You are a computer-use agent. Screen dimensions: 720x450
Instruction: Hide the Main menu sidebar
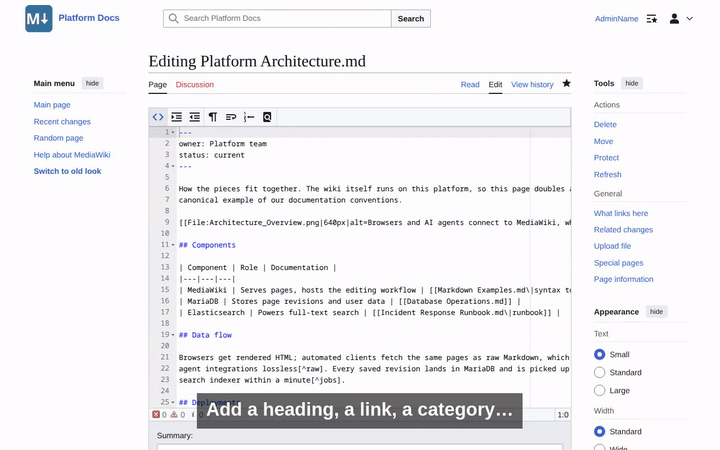click(92, 83)
